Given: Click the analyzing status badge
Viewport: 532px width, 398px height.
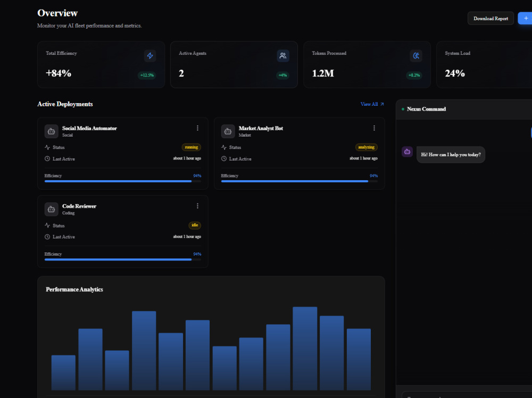Looking at the screenshot, I should click(x=367, y=147).
